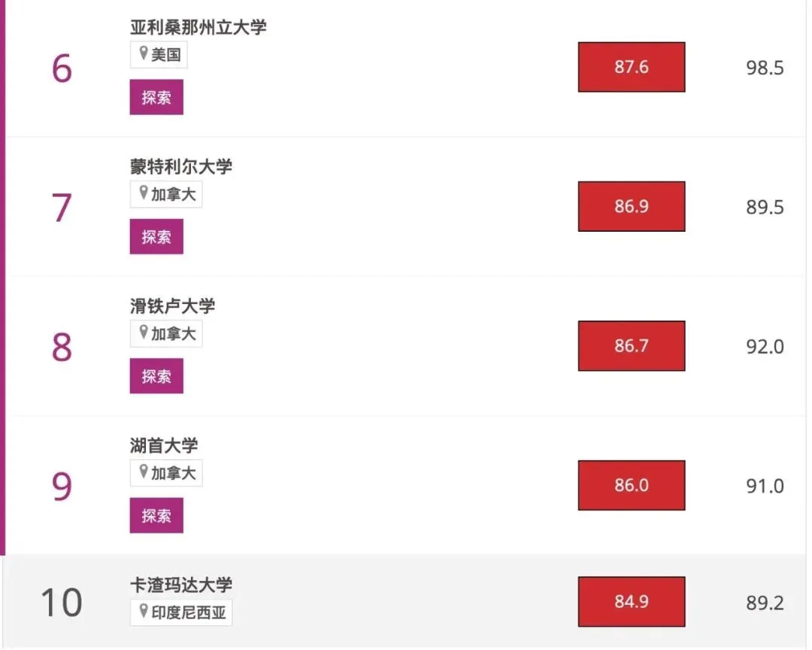Open the 蒙特利尔大学 university name link

181,166
